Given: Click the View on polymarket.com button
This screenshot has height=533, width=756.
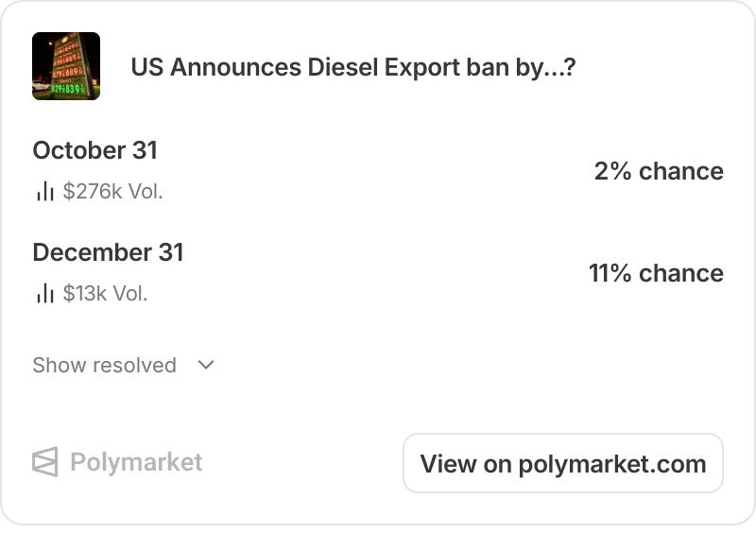Looking at the screenshot, I should click(x=563, y=463).
